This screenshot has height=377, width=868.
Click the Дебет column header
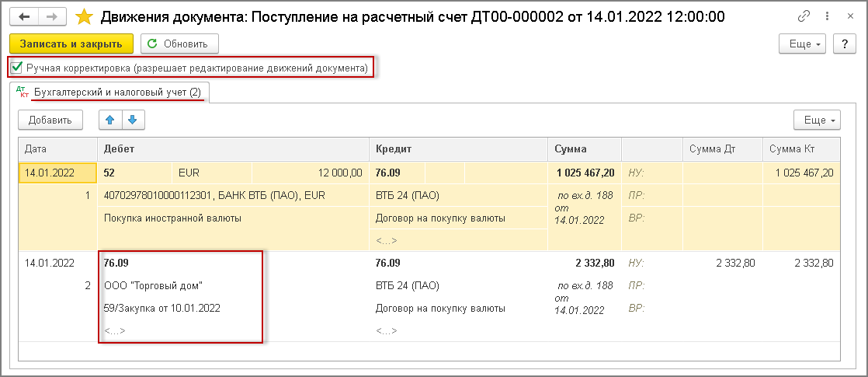pos(231,148)
